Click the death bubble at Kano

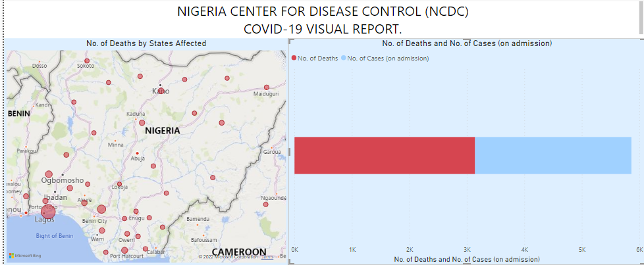[x=161, y=91]
